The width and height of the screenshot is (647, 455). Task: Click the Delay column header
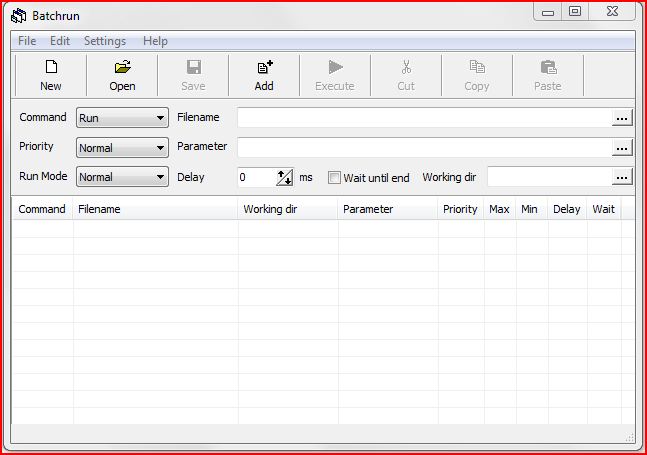567,209
